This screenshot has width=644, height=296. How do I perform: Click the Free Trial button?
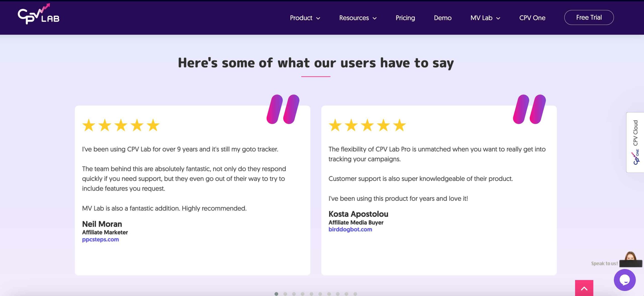tap(589, 18)
